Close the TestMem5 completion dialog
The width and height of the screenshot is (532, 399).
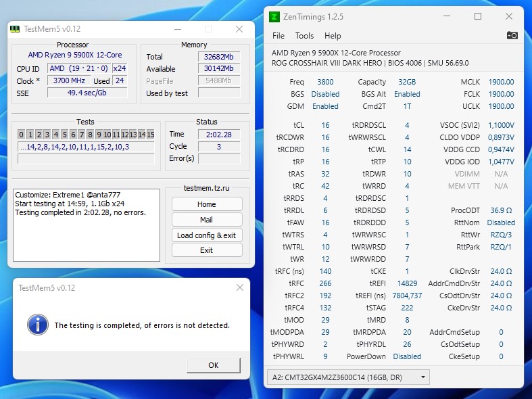click(x=240, y=287)
